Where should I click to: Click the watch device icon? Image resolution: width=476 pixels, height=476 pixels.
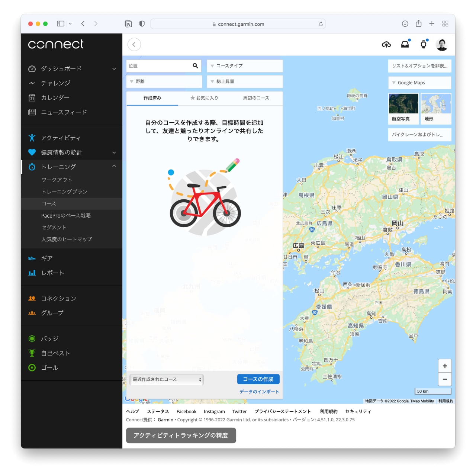(x=423, y=45)
